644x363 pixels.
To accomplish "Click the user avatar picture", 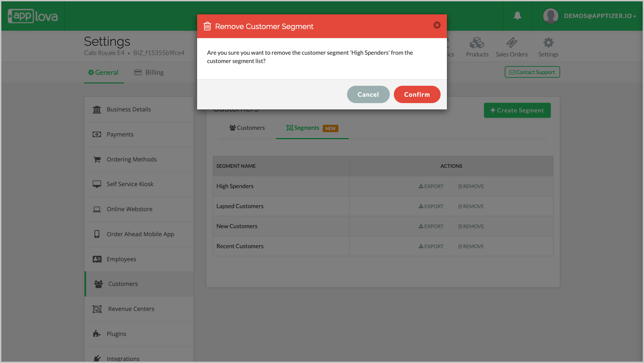I will [x=550, y=16].
